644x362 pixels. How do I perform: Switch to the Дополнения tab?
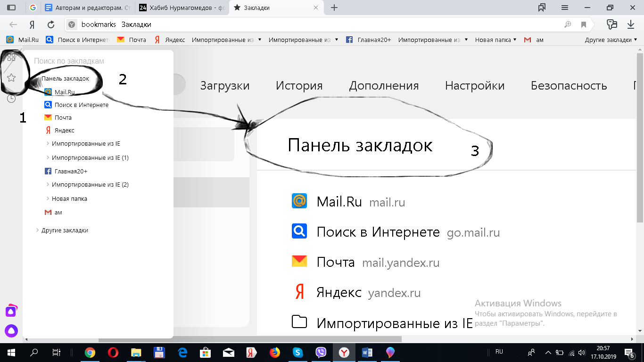pos(384,85)
